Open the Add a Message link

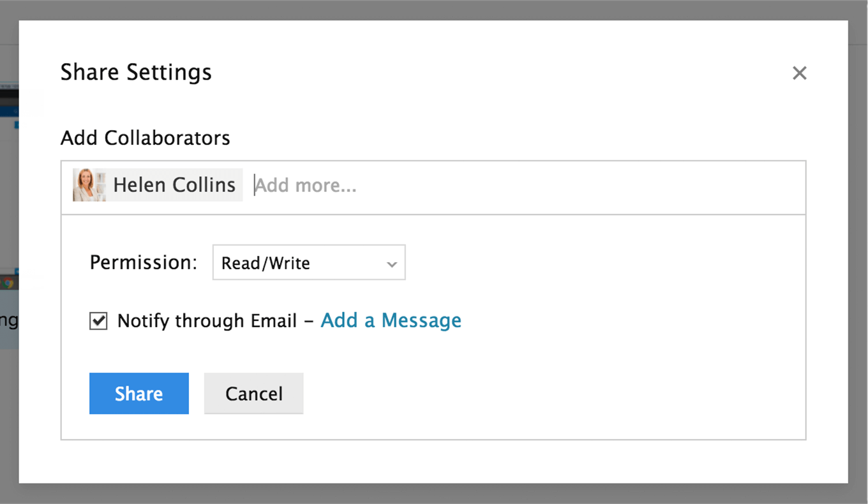tap(391, 320)
